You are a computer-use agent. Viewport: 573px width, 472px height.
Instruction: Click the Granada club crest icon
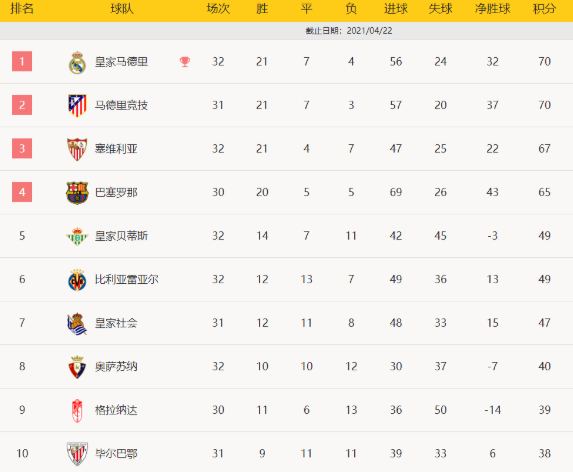(77, 410)
